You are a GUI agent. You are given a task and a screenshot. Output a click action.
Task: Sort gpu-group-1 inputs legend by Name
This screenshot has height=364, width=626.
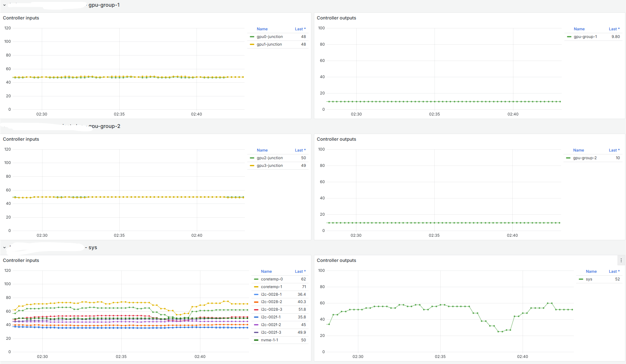point(262,29)
